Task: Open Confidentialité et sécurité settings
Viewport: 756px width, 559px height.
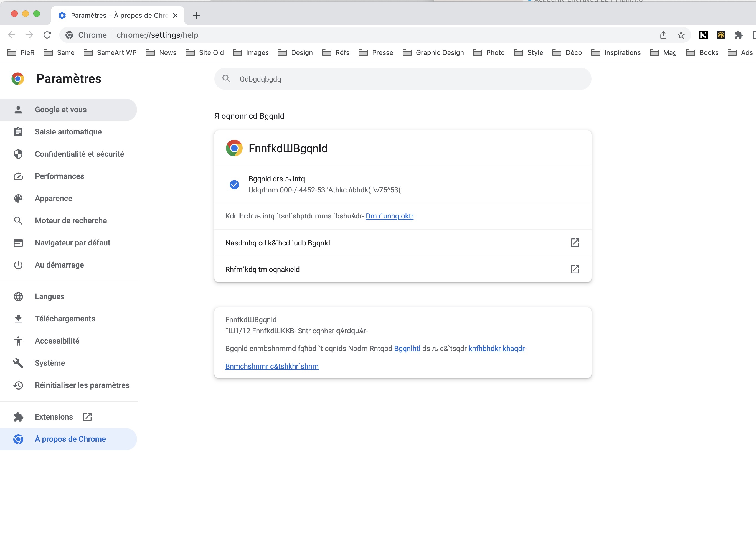Action: click(79, 154)
